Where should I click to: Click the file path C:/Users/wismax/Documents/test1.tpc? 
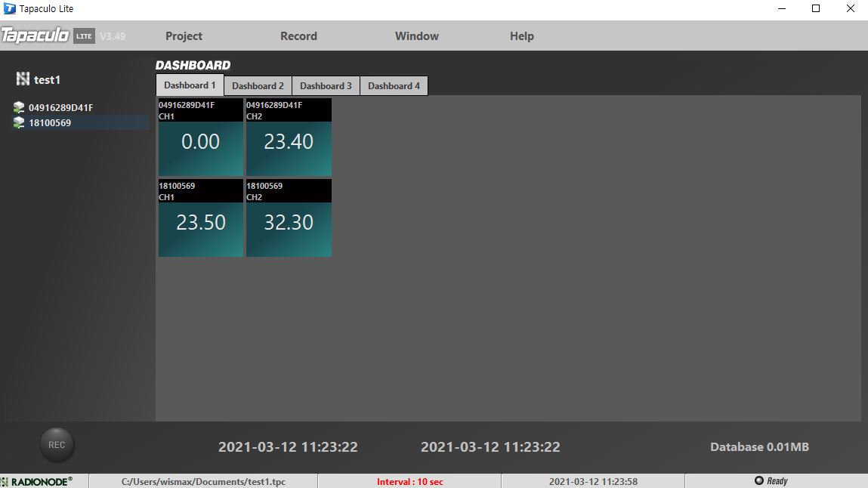(x=204, y=481)
